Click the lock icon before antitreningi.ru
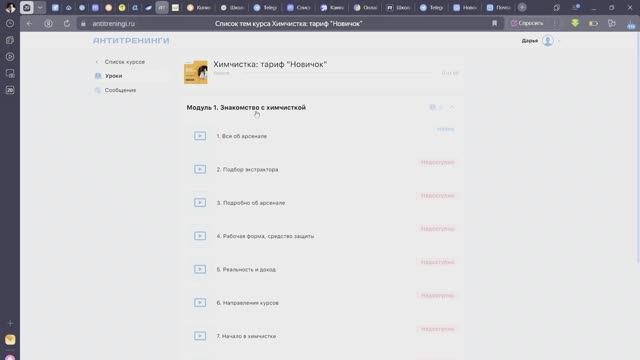This screenshot has width=640, height=360. (x=83, y=24)
